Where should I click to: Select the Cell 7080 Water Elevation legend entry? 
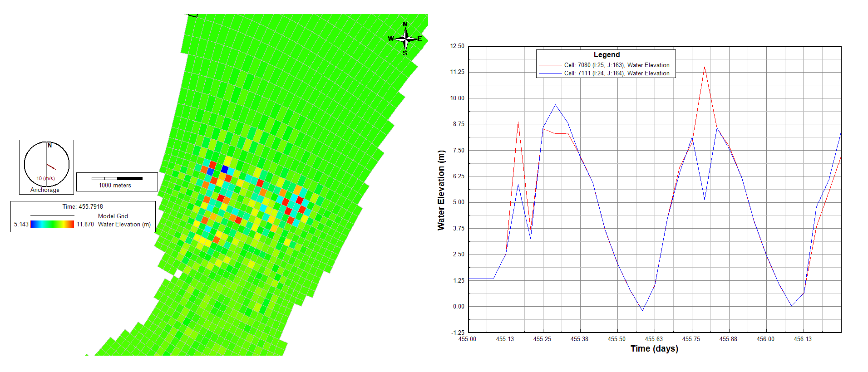[616, 65]
